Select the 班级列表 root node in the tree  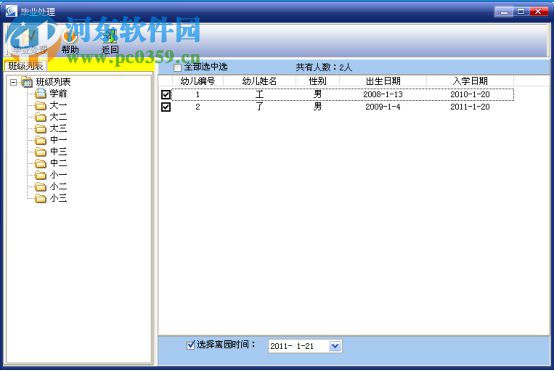[x=53, y=82]
